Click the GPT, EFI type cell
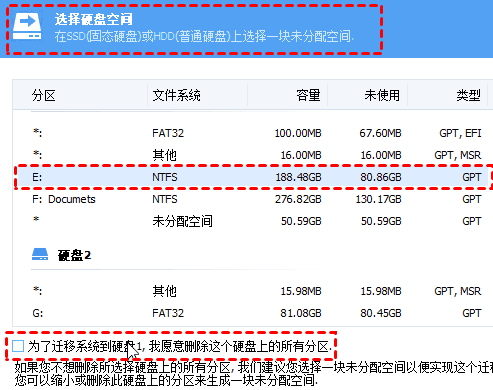Screen dimensions: 493x390 pyautogui.click(x=460, y=133)
